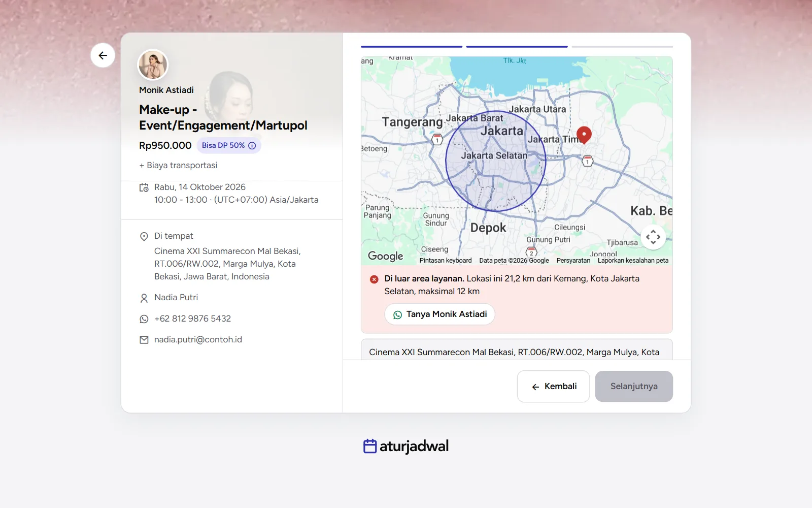Go back with the round arrow button
The image size is (812, 508).
tap(103, 55)
